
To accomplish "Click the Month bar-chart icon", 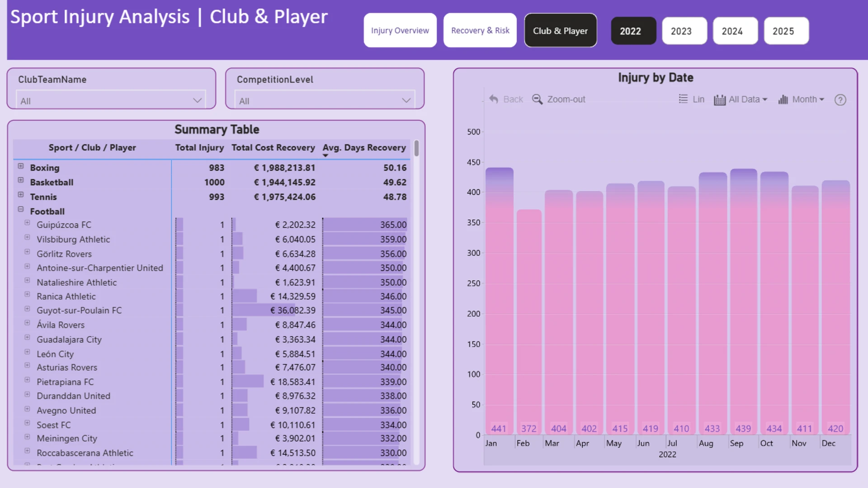I will coord(783,99).
